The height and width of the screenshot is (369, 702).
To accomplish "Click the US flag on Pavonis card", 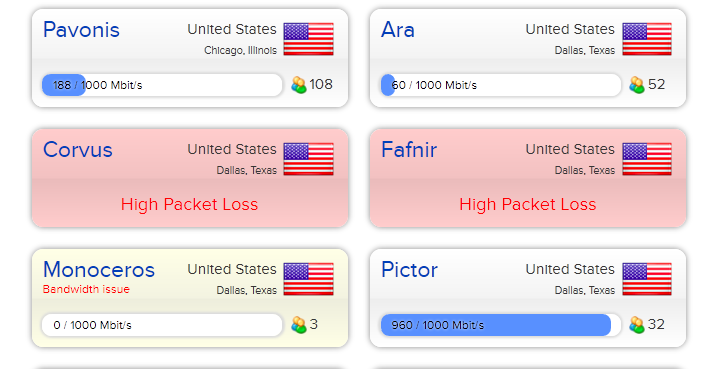I will pyautogui.click(x=308, y=39).
